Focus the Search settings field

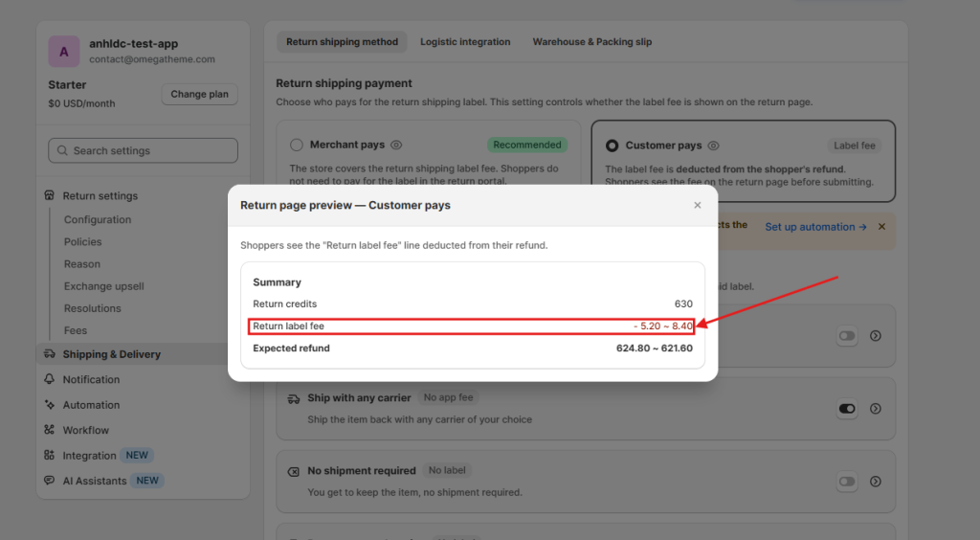click(144, 150)
